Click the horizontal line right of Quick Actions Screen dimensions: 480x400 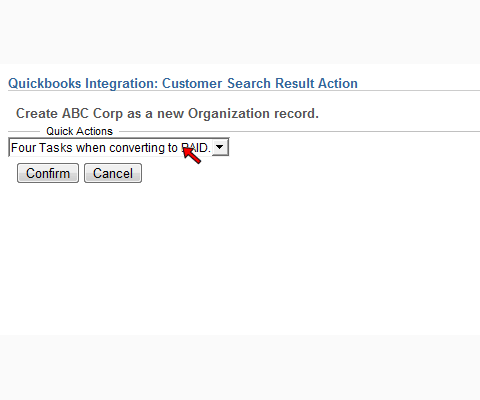pyautogui.click(x=299, y=131)
